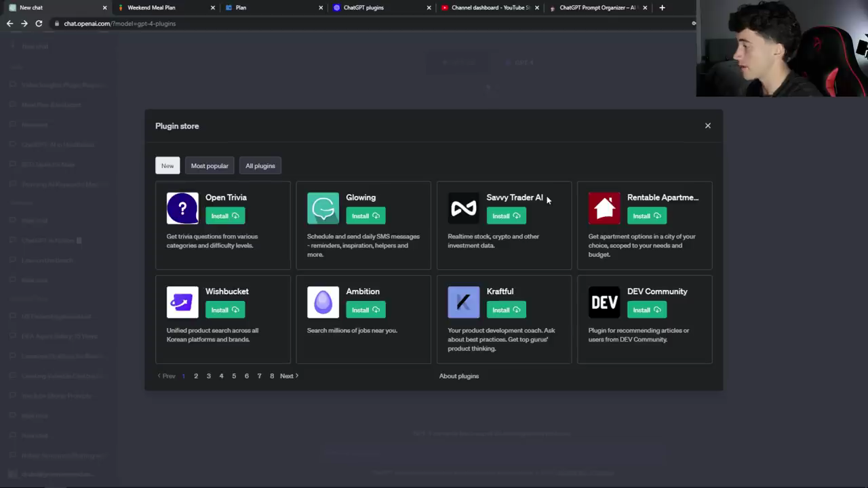Viewport: 868px width, 488px height.
Task: Switch to Most popular plugins
Action: tap(210, 166)
